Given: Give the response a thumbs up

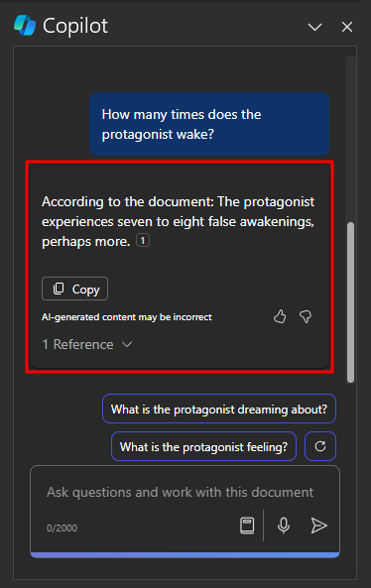Looking at the screenshot, I should click(x=280, y=317).
